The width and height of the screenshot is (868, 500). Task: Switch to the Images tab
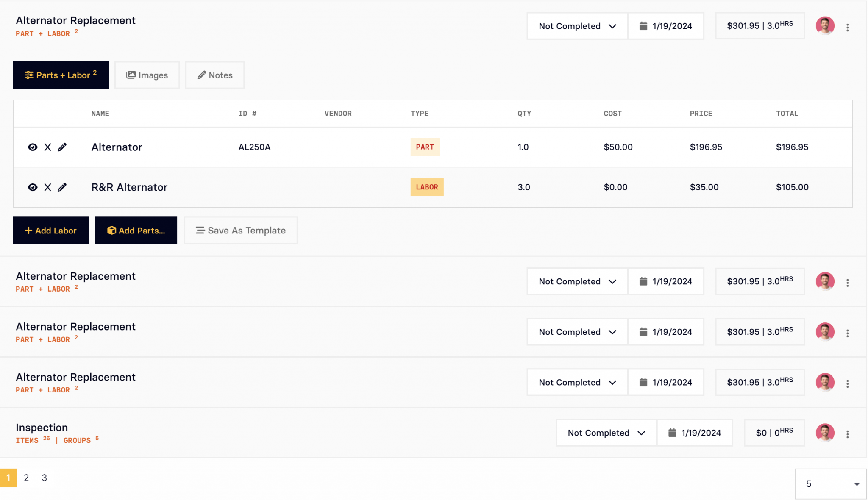click(147, 75)
